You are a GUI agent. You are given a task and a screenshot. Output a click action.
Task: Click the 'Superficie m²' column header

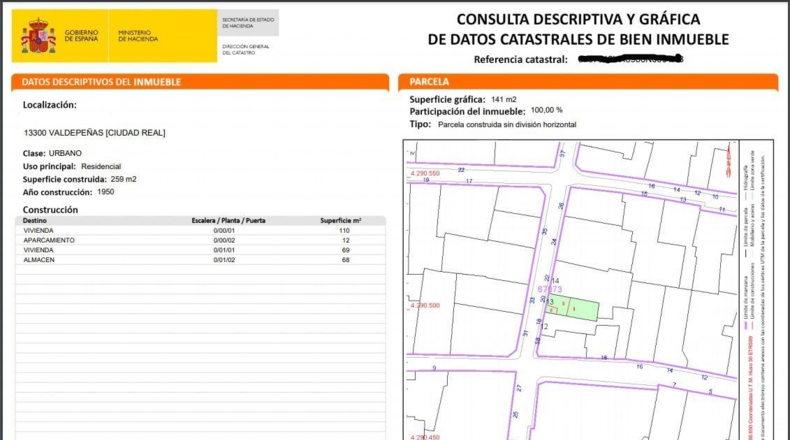click(x=341, y=221)
